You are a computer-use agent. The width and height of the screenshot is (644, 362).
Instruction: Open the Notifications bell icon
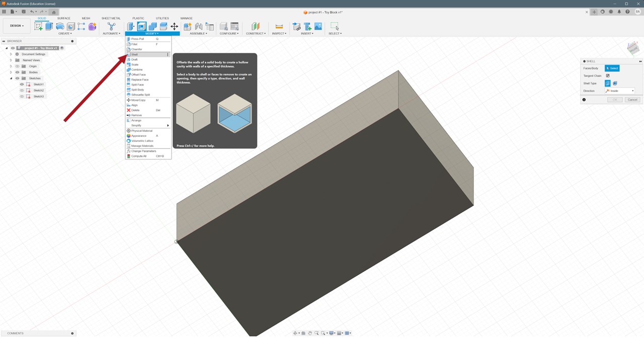(619, 12)
